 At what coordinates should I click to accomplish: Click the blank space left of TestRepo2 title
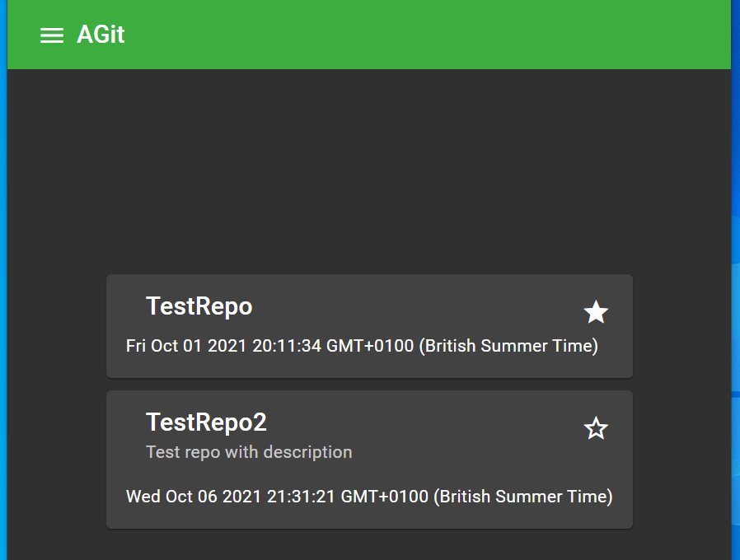click(125, 422)
